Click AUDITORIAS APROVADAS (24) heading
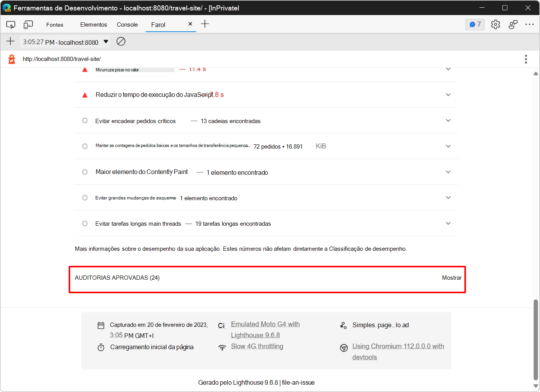This screenshot has width=540, height=392. [x=117, y=278]
